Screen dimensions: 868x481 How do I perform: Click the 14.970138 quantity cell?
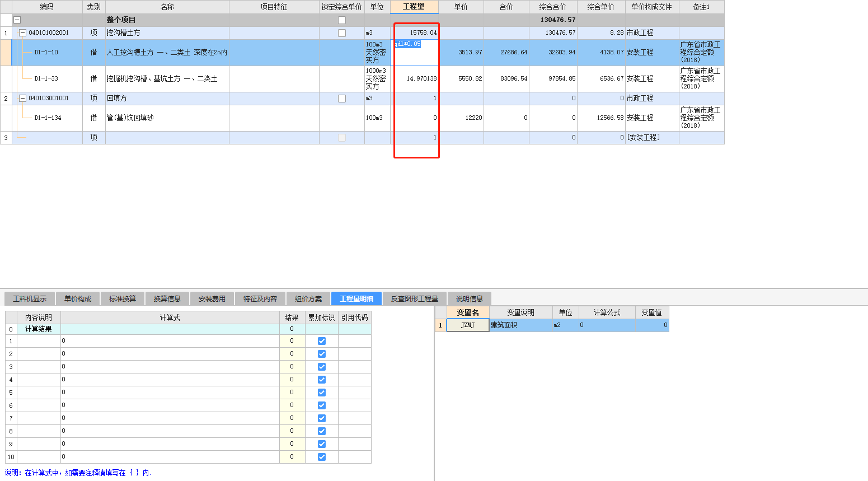415,79
